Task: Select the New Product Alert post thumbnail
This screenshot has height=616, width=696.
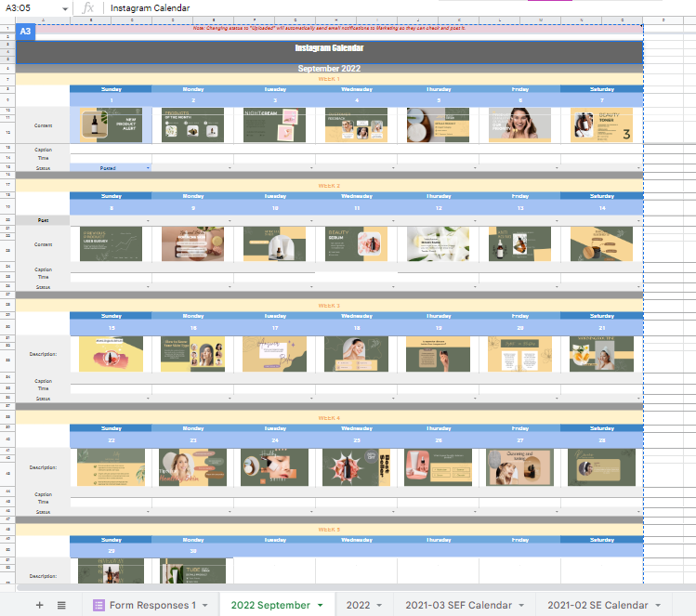Action: (x=111, y=125)
